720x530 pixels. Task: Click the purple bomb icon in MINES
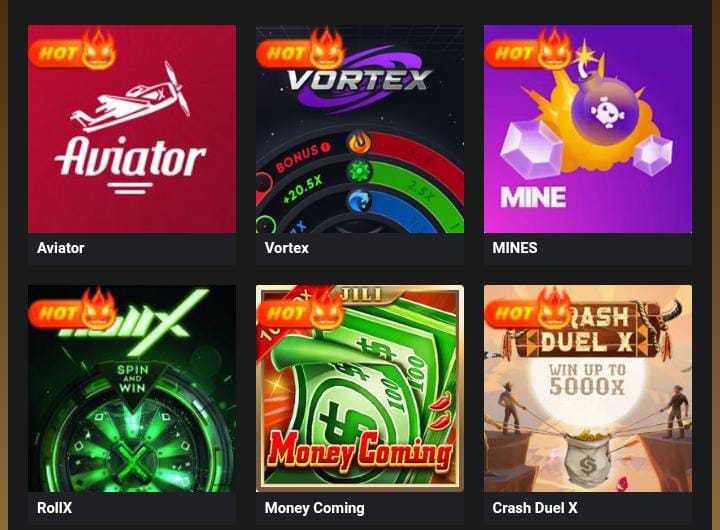click(604, 108)
